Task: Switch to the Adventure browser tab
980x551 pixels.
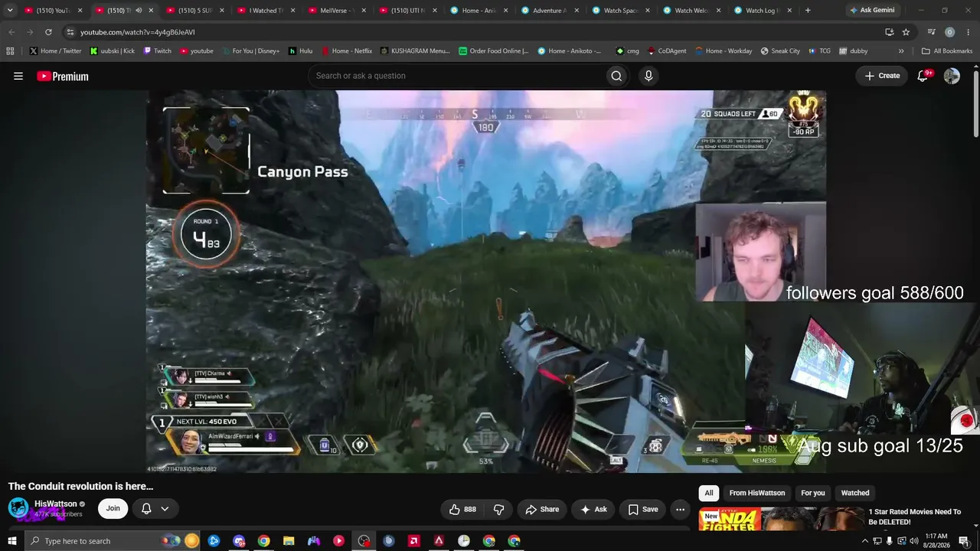Action: click(x=548, y=11)
